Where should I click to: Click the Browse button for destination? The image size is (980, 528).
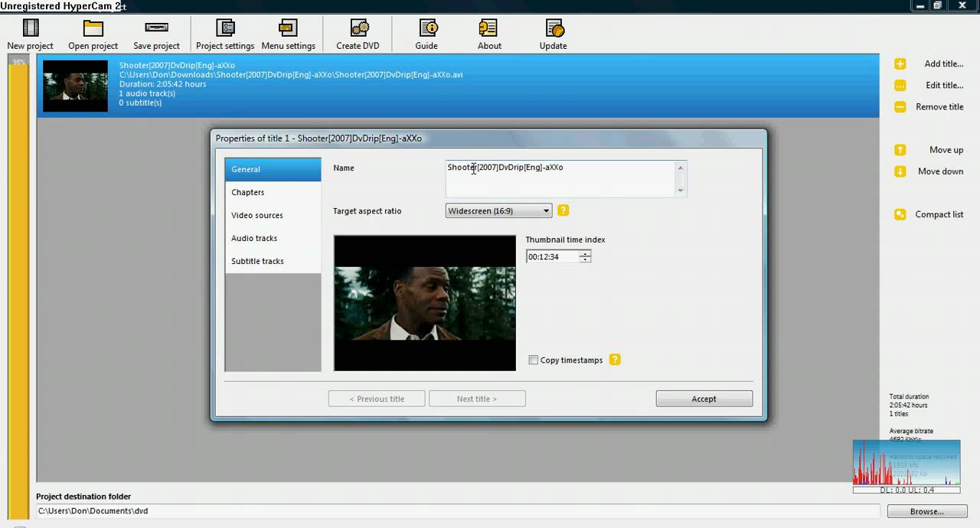927,511
